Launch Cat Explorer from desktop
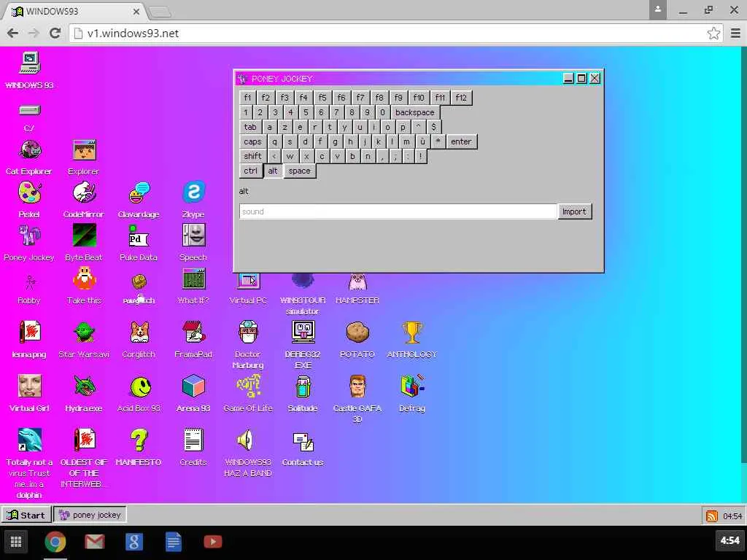This screenshot has height=560, width=747. [x=29, y=150]
